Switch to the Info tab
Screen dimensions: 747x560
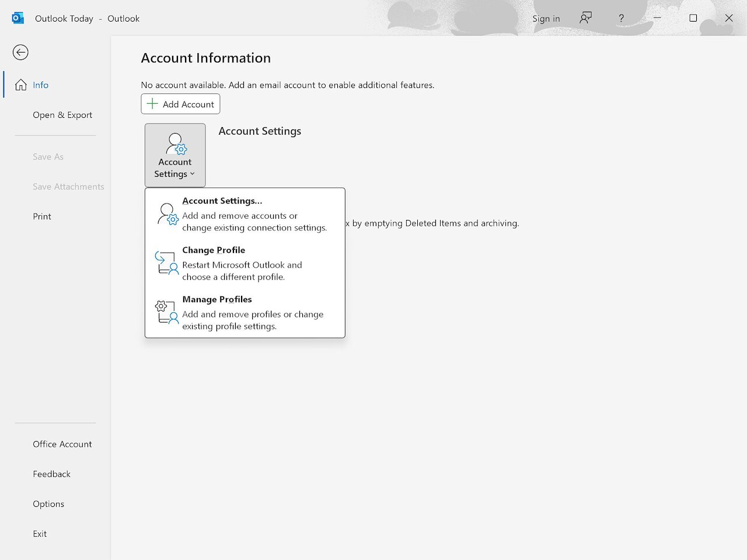(40, 85)
